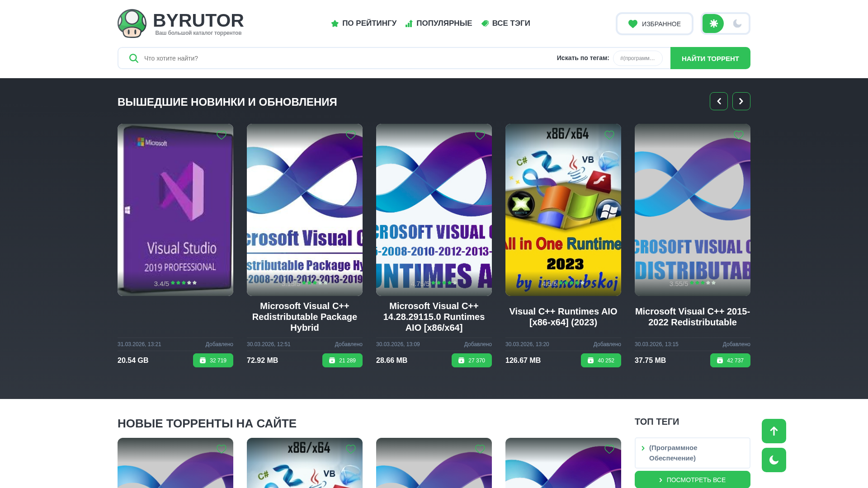Viewport: 868px width, 488px height.
Task: Favorite the Redistributable Package Hybrid card
Action: click(351, 135)
